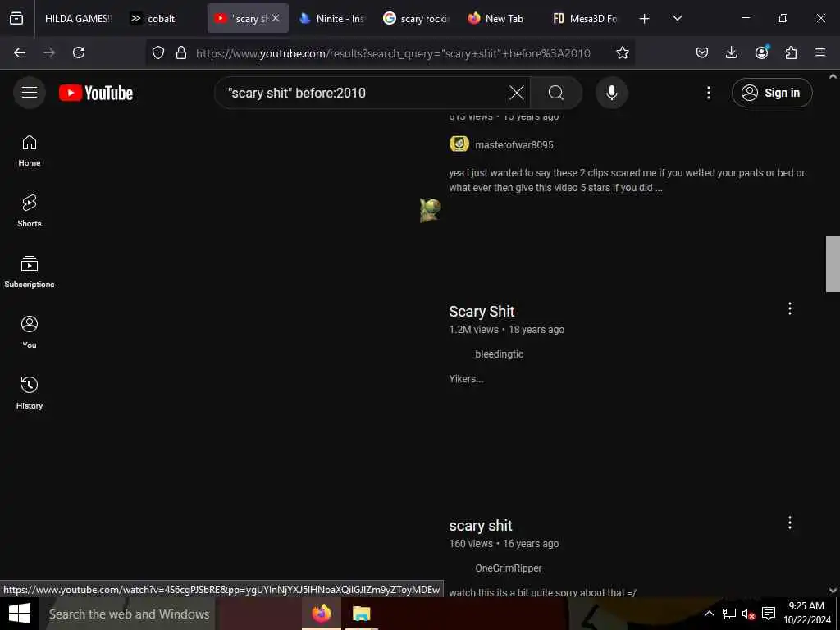Viewport: 840px width, 630px height.
Task: Open the network tray icon
Action: tap(728, 614)
